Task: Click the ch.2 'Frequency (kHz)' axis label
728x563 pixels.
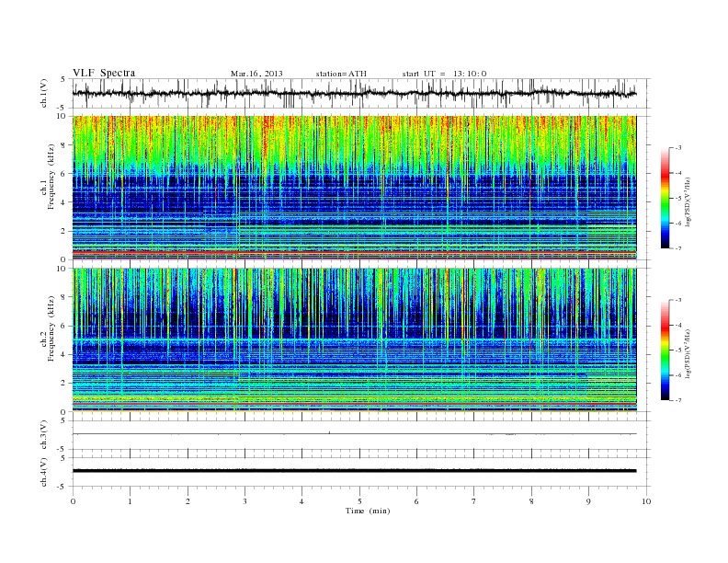Action: point(51,327)
